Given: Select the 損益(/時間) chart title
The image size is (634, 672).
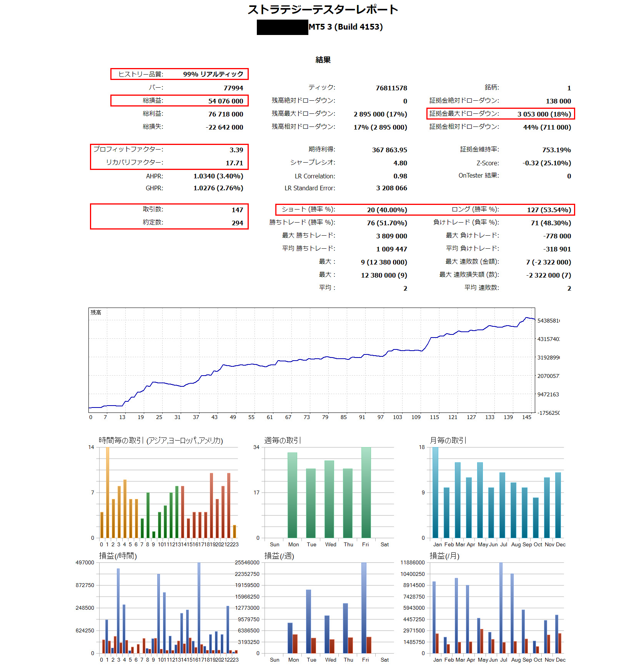Looking at the screenshot, I should [118, 556].
